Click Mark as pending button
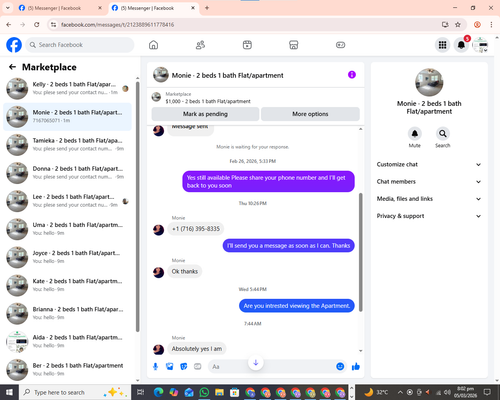The image size is (500, 400). [205, 114]
